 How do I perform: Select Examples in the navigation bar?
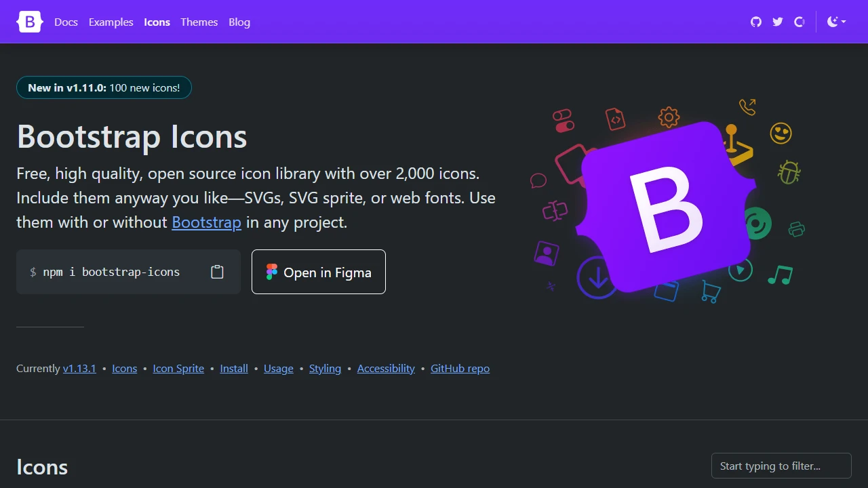coord(111,22)
